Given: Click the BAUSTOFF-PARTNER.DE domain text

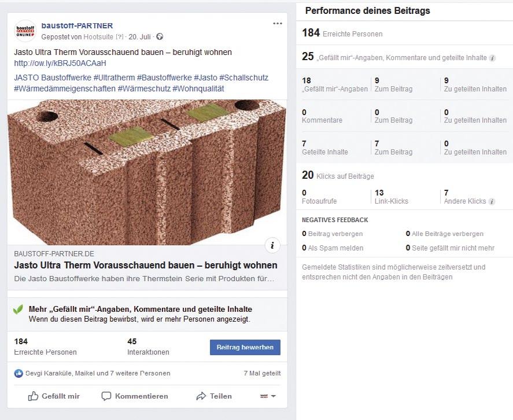Looking at the screenshot, I should click(54, 254).
